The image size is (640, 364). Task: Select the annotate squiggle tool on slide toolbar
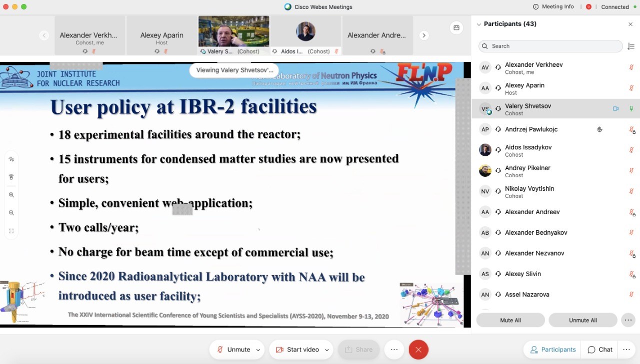(x=11, y=159)
